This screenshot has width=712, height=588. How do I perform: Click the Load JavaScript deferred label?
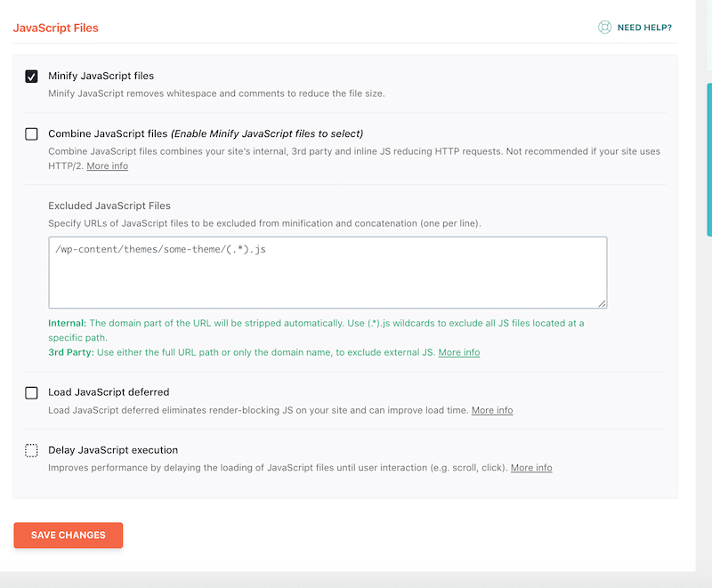coord(109,392)
